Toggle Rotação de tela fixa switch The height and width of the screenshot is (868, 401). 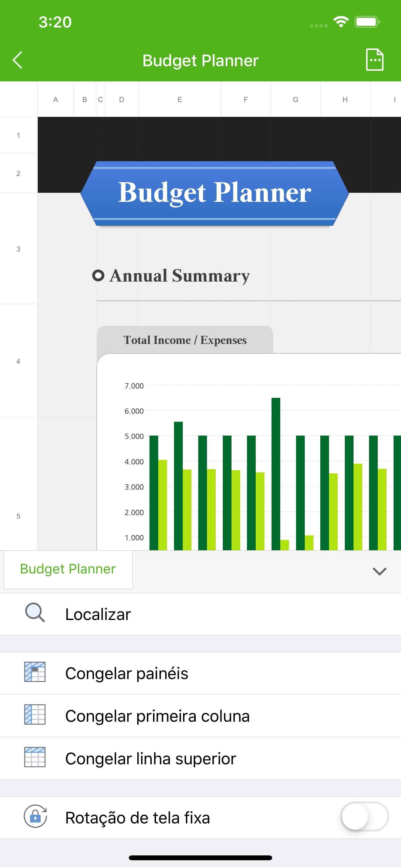pyautogui.click(x=365, y=816)
